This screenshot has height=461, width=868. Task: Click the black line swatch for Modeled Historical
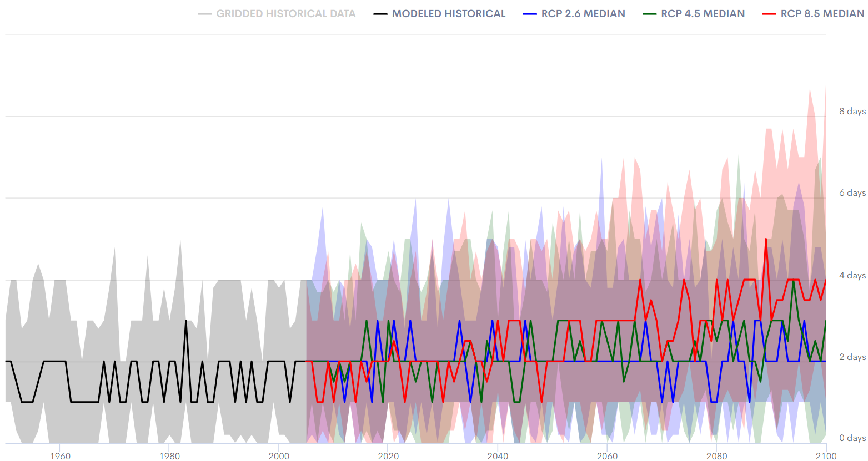tap(380, 14)
